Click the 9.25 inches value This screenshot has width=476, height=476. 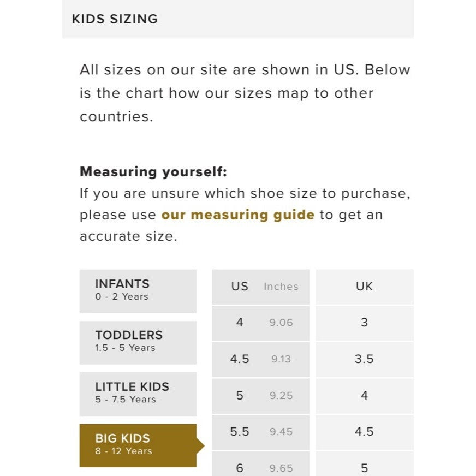point(281,396)
